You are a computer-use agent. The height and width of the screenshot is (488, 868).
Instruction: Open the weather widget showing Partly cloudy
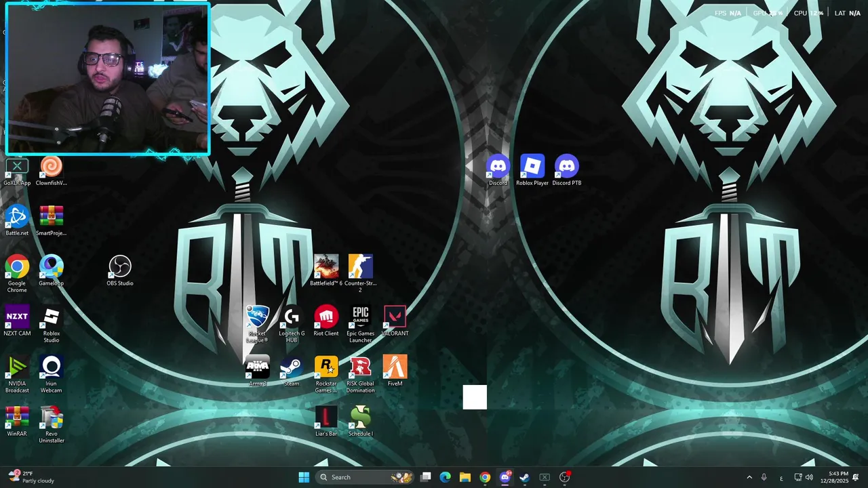[x=31, y=477]
